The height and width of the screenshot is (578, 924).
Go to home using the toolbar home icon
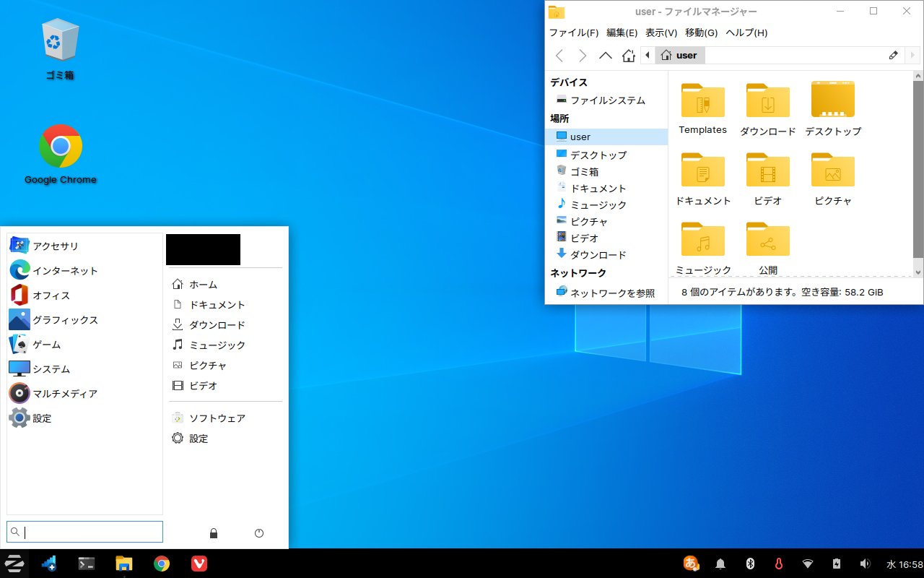click(x=628, y=55)
